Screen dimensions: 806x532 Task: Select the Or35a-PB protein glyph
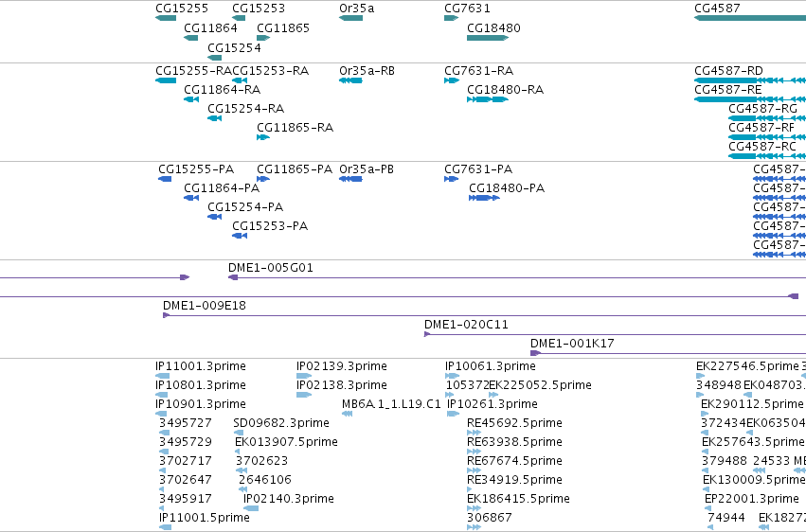(350, 179)
